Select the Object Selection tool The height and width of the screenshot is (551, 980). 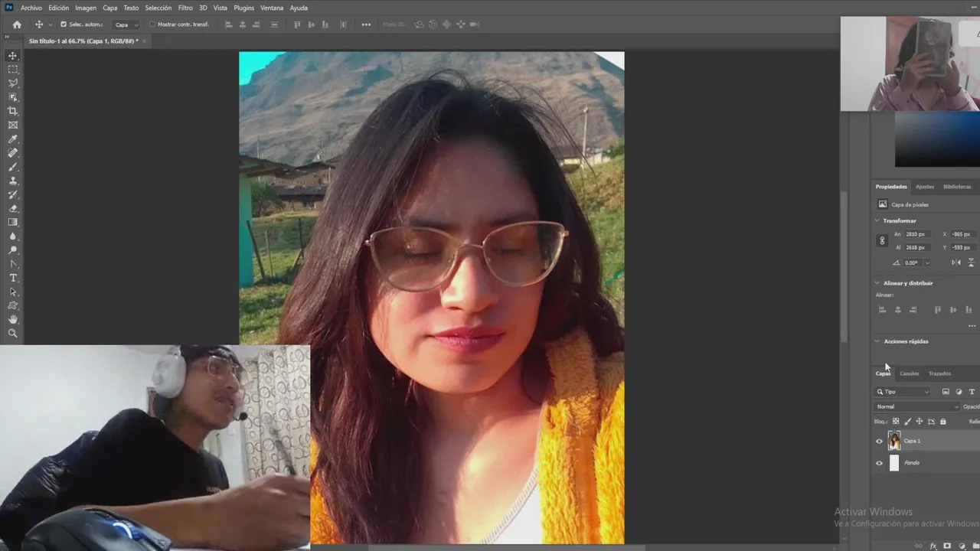13,97
